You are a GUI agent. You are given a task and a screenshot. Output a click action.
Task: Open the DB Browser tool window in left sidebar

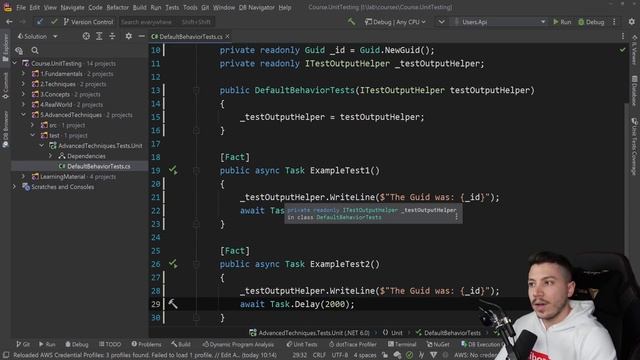(5, 129)
